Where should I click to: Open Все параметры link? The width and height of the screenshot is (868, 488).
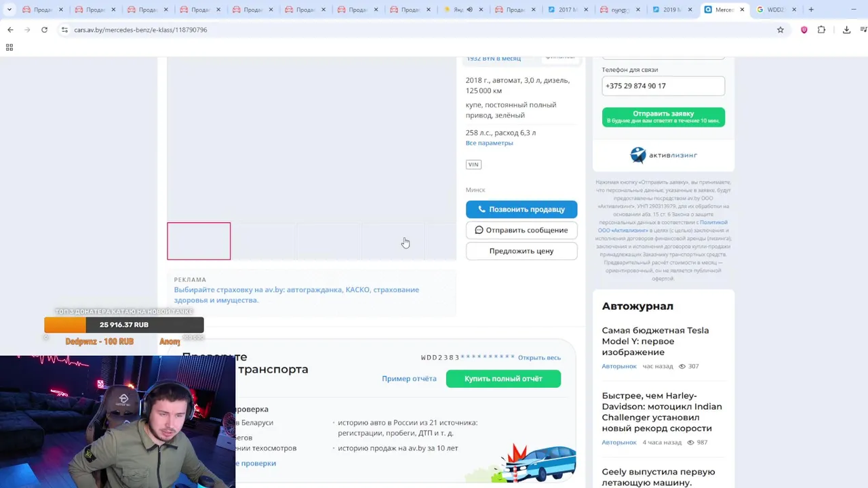489,143
